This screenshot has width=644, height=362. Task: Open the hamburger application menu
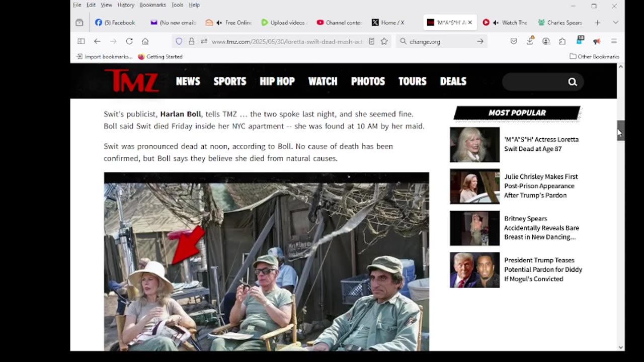coord(614,41)
